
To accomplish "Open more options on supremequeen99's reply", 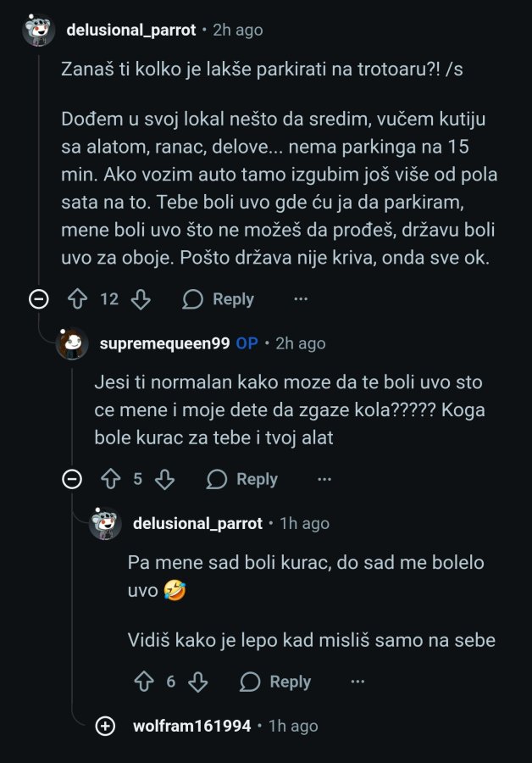I will coord(324,480).
